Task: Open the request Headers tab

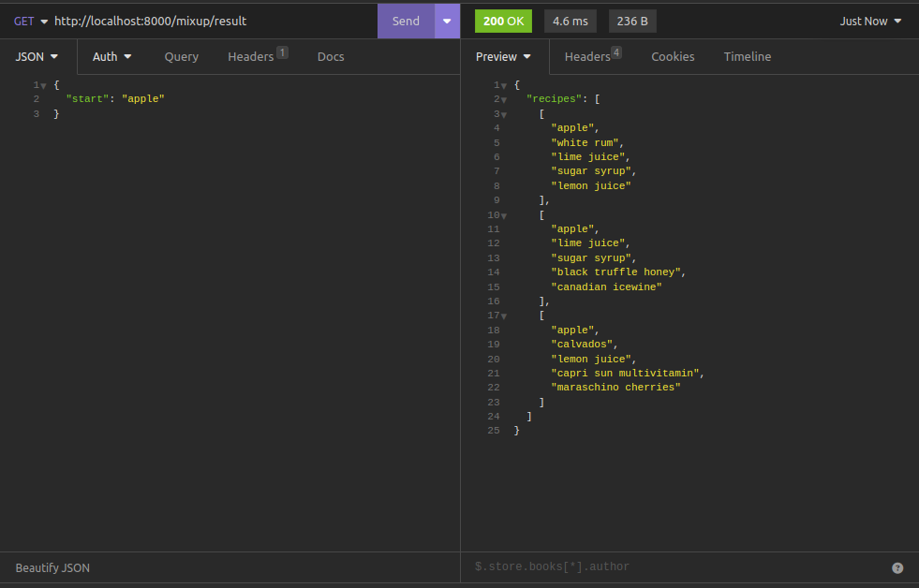Action: (251, 56)
